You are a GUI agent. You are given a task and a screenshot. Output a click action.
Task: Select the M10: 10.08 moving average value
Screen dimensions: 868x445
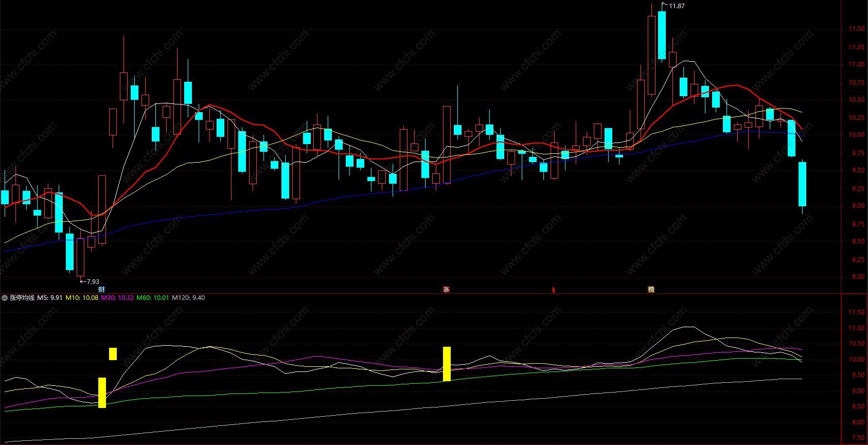(x=82, y=298)
